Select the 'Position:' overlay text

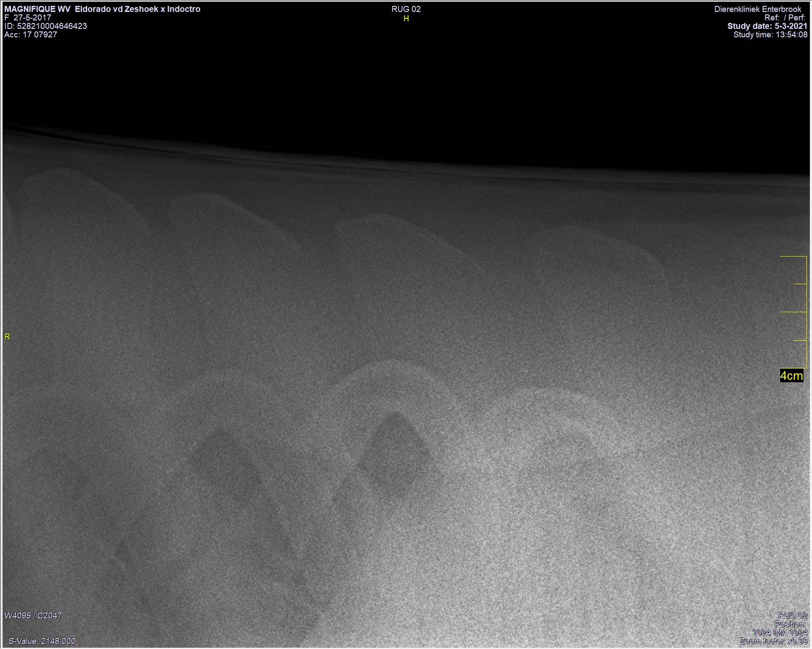pos(790,624)
